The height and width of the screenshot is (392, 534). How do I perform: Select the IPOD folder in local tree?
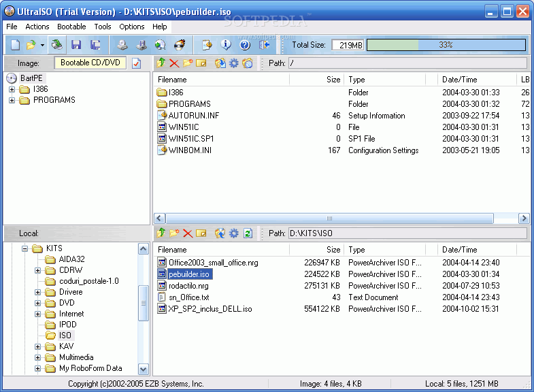click(68, 325)
